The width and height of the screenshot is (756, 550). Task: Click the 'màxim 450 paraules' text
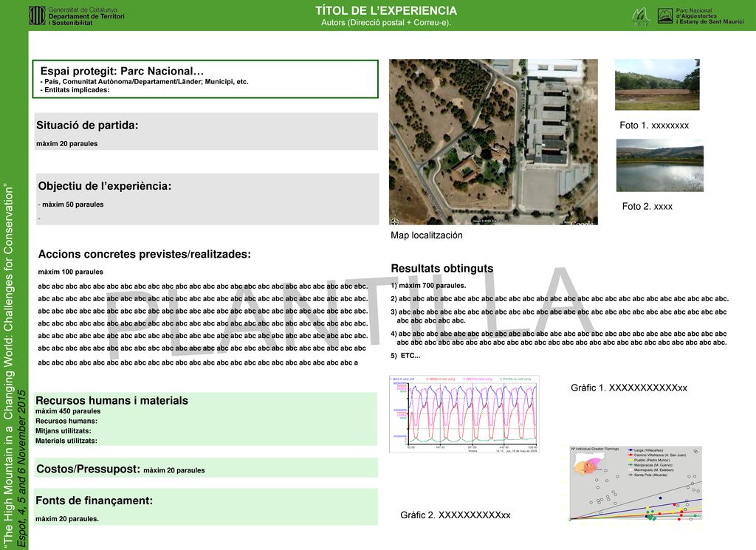68,411
